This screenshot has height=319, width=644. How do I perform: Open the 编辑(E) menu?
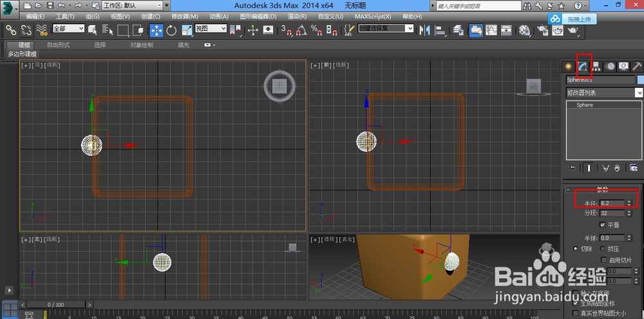[35, 17]
